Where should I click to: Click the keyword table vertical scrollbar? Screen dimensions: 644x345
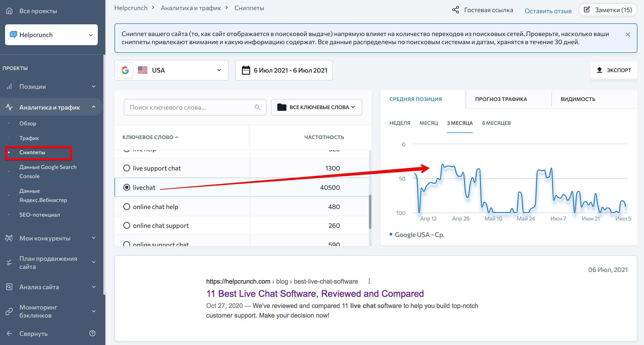pos(370,212)
